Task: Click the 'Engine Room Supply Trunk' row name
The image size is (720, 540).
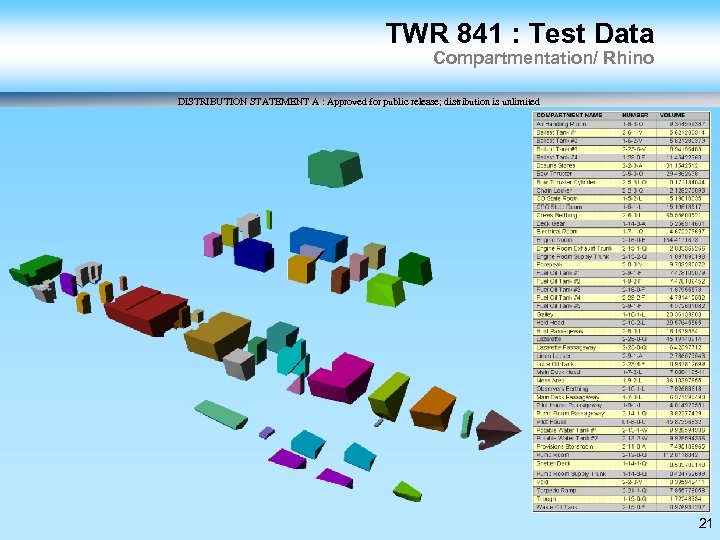Action: tap(573, 256)
